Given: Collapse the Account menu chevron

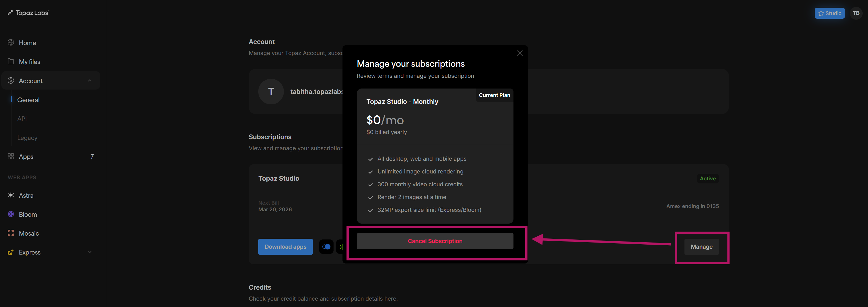Looking at the screenshot, I should coord(90,81).
